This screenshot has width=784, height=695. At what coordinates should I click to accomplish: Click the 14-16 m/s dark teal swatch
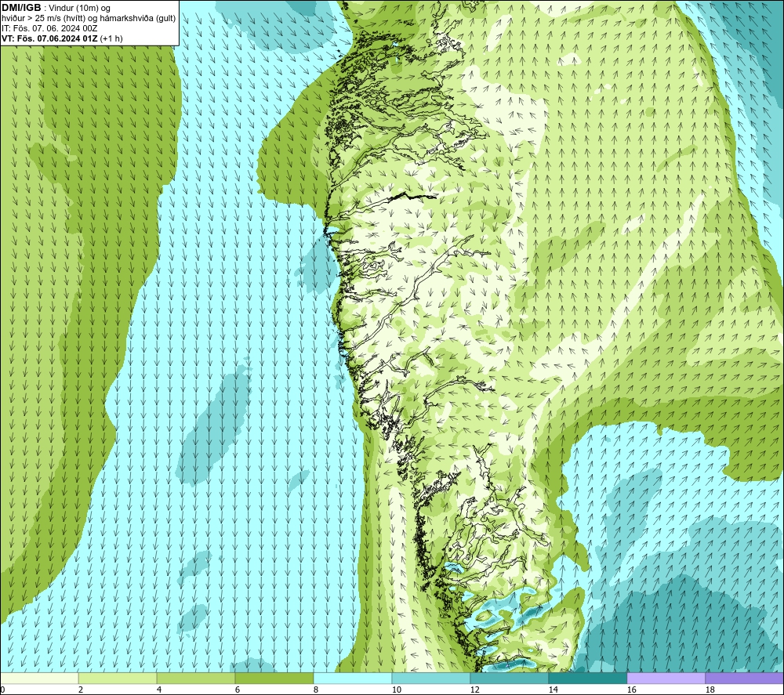[x=587, y=678]
